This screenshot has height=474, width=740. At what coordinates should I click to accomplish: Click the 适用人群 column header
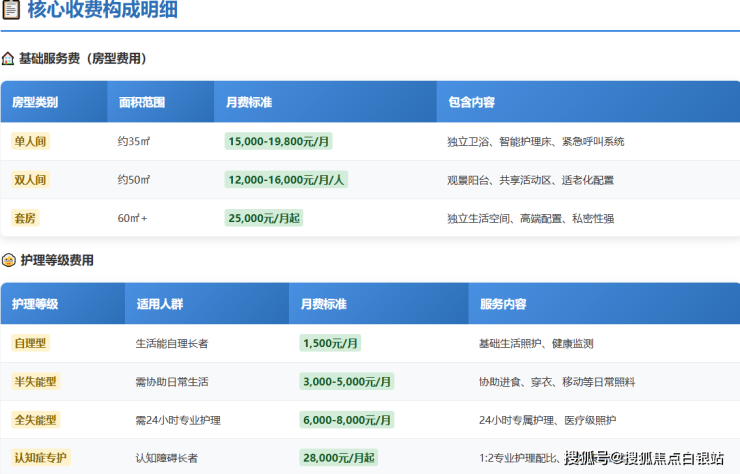tap(159, 303)
